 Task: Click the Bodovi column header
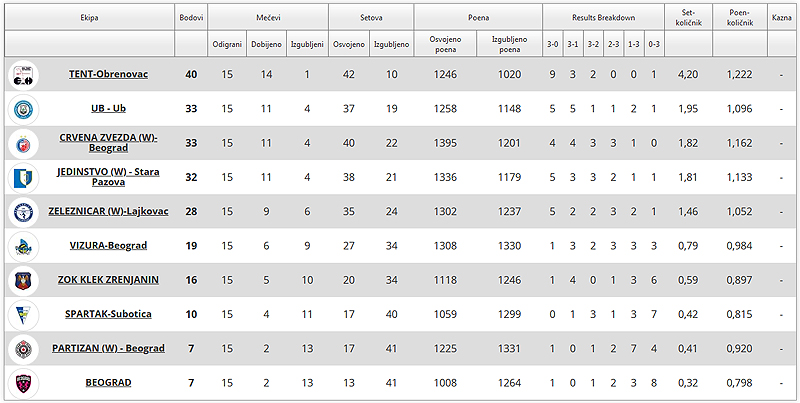tap(191, 17)
